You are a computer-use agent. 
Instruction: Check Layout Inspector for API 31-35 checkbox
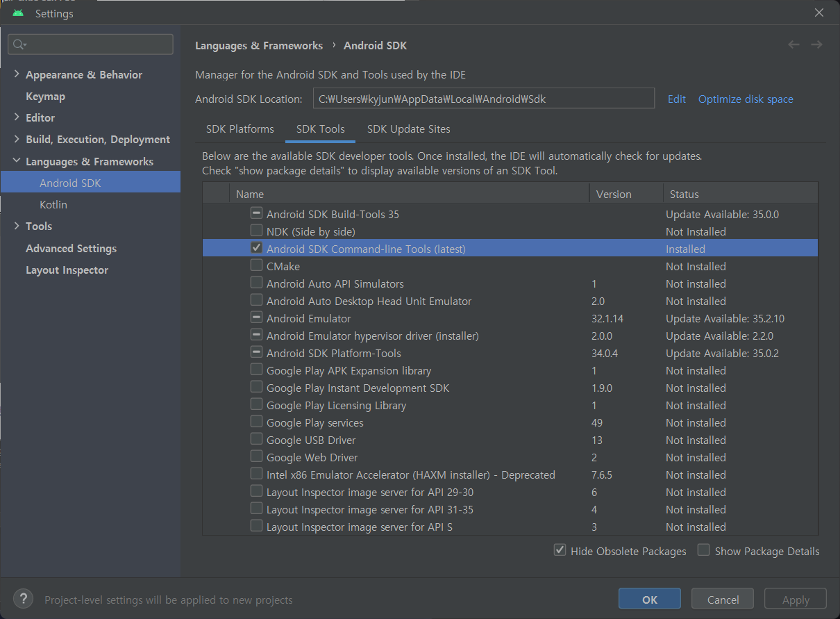point(256,509)
